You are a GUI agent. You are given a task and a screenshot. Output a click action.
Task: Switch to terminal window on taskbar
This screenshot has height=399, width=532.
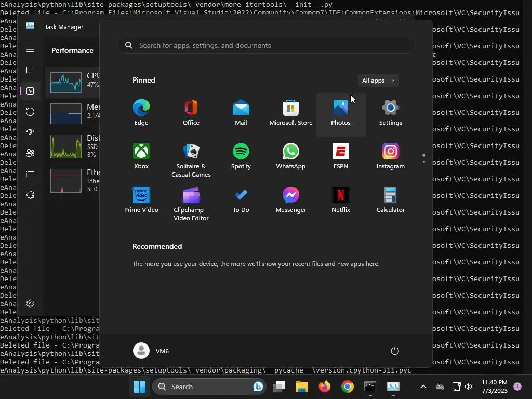(x=370, y=387)
